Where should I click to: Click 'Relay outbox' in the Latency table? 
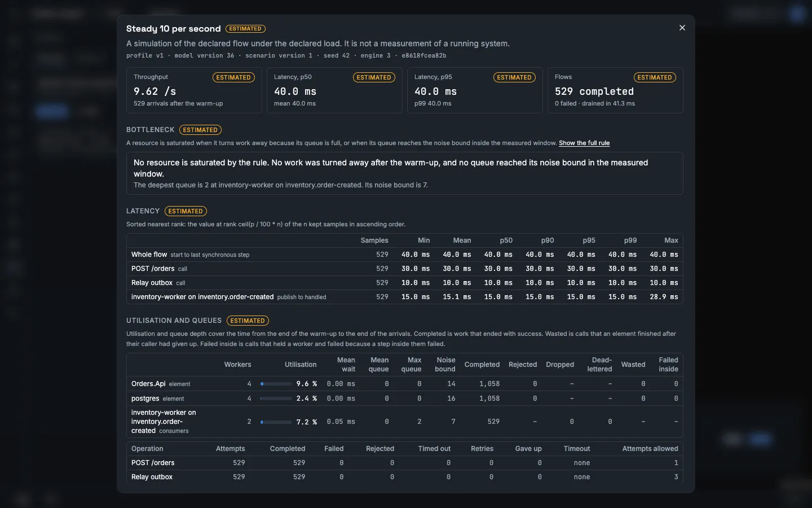(152, 283)
